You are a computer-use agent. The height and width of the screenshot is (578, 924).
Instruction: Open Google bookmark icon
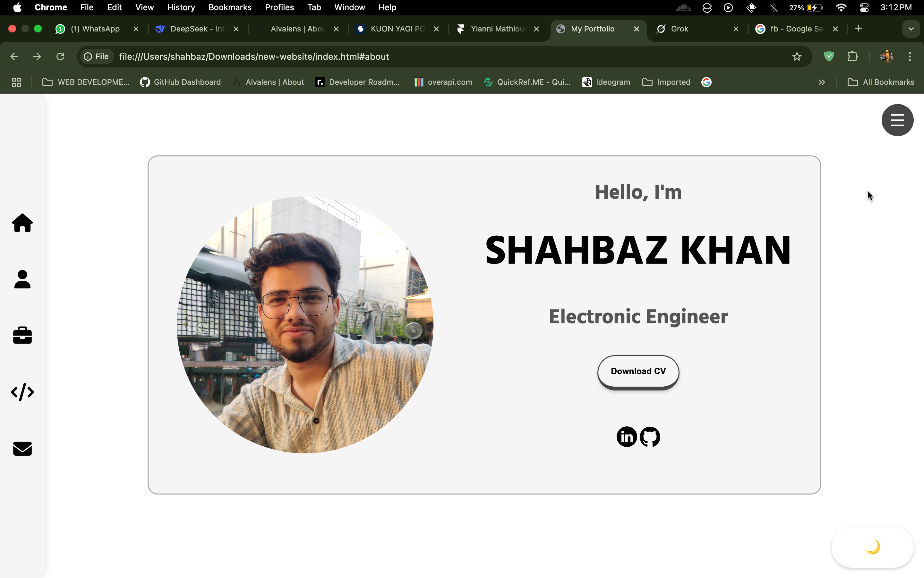(706, 82)
